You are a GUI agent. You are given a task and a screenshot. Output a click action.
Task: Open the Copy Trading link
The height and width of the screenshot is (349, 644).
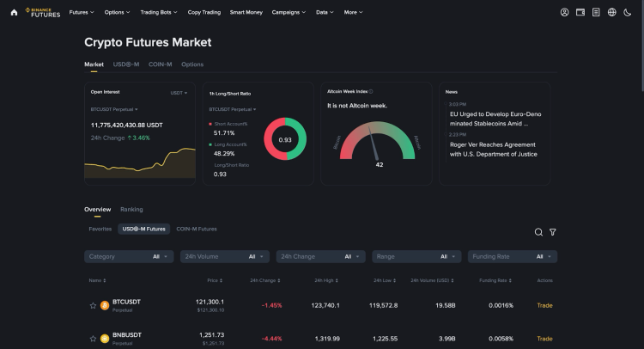[x=205, y=12]
